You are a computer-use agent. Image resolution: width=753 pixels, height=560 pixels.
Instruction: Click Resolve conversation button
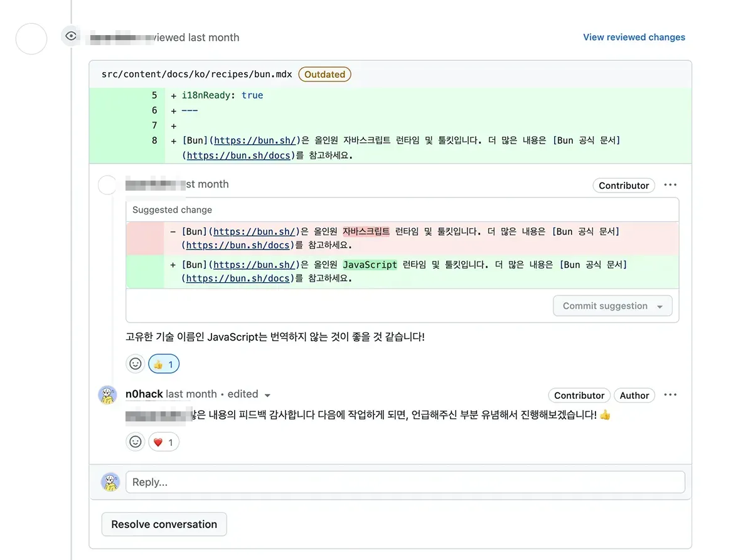click(x=164, y=524)
